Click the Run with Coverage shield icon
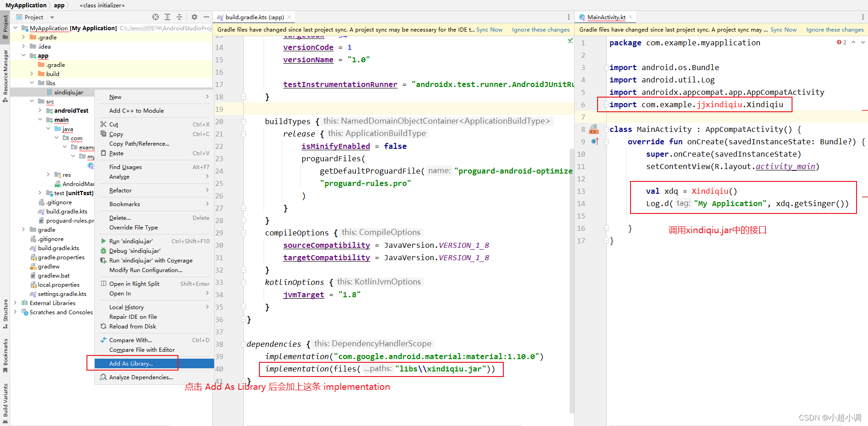This screenshot has height=426, width=868. coord(103,260)
